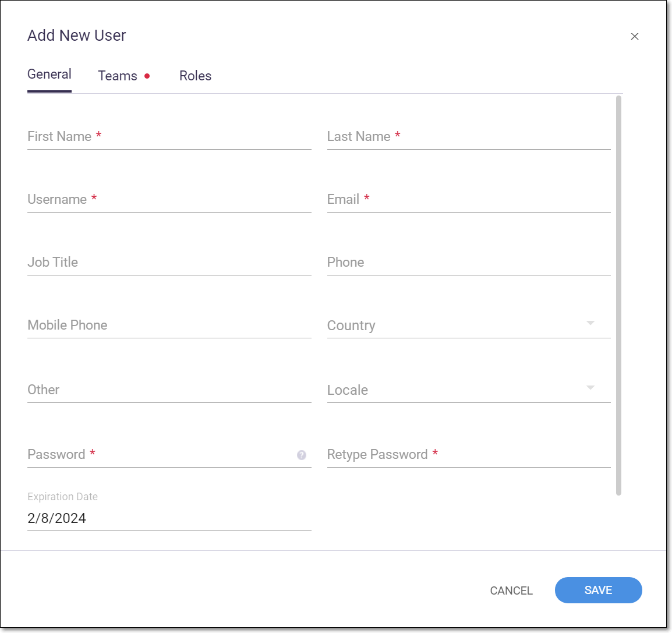Click the password help question-mark icon
This screenshot has height=633, width=672.
click(301, 455)
